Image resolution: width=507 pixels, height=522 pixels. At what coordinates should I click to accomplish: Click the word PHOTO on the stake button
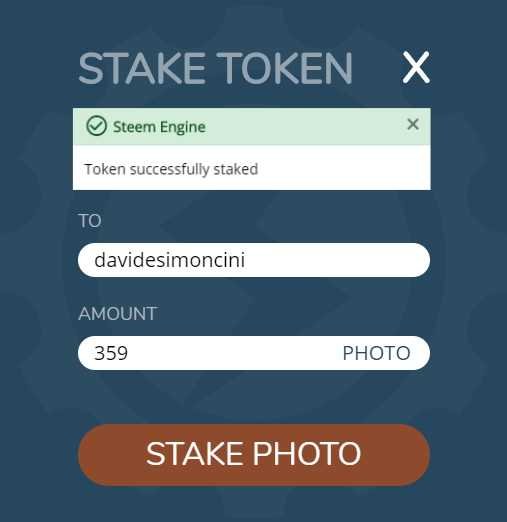click(306, 453)
